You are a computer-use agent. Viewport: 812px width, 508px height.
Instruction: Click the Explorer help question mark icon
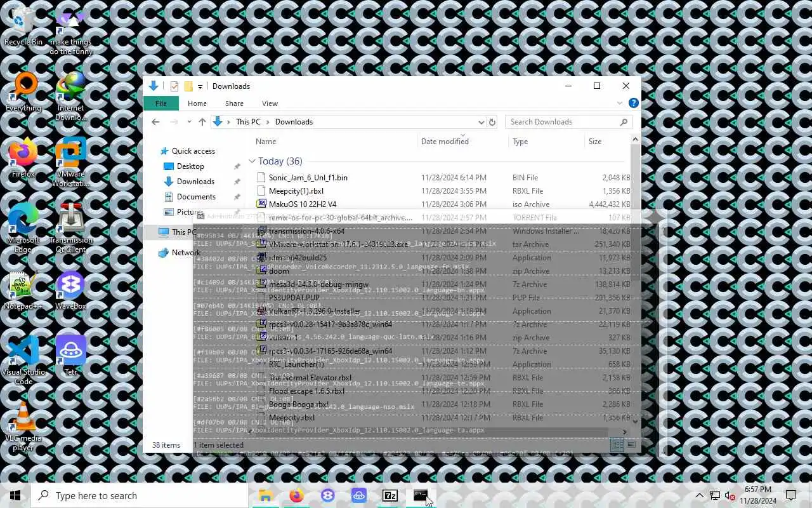point(633,103)
